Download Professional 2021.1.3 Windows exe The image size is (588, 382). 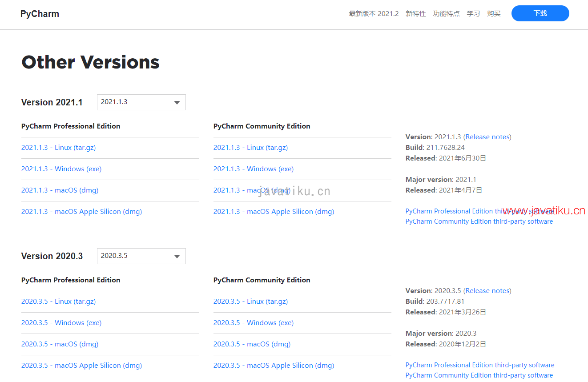tap(61, 169)
